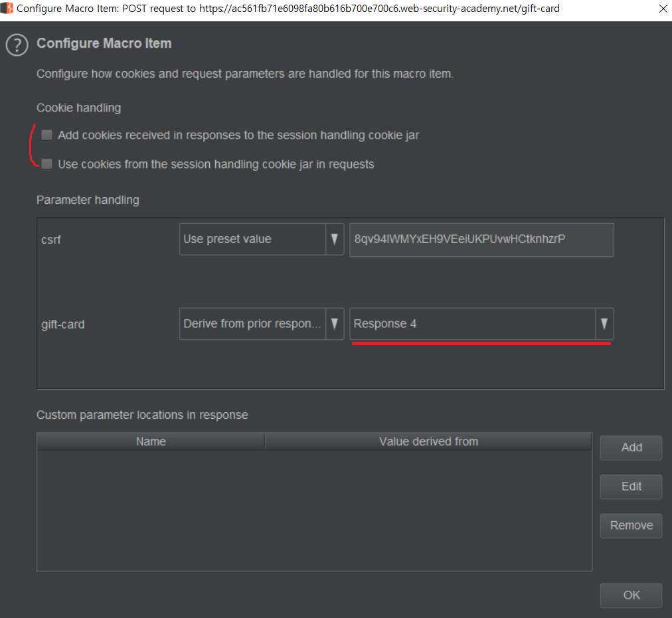Image resolution: width=672 pixels, height=618 pixels.
Task: Click the empty custom parameter locations table
Action: pos(314,510)
